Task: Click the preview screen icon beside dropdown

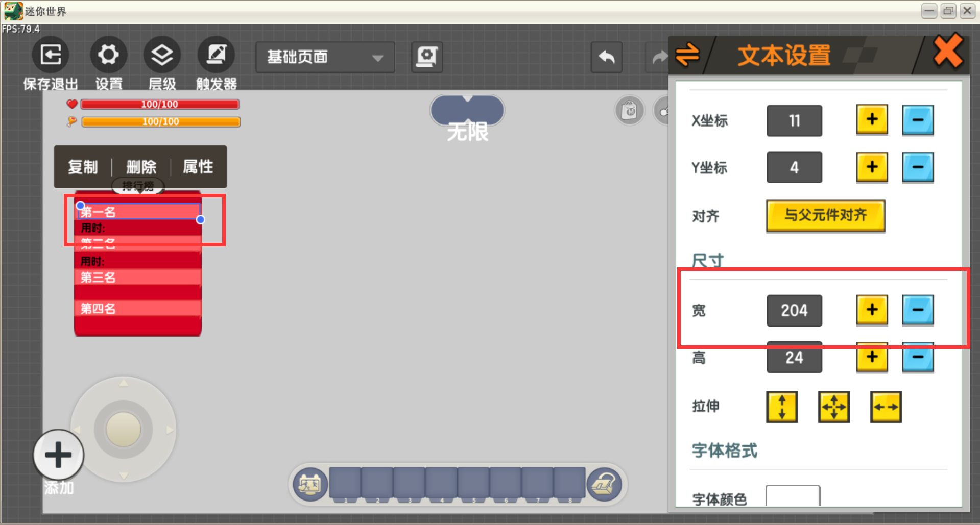Action: click(x=427, y=57)
